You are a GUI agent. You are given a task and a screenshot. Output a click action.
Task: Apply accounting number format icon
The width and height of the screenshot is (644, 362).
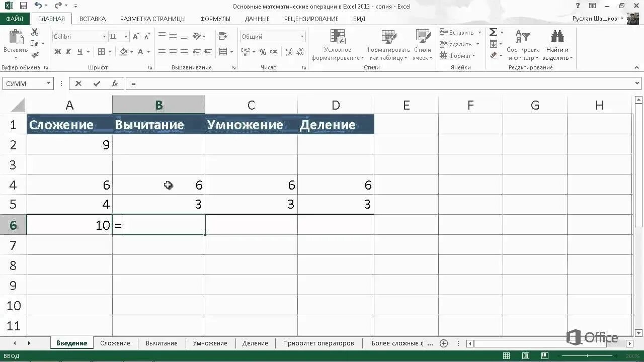tap(246, 52)
